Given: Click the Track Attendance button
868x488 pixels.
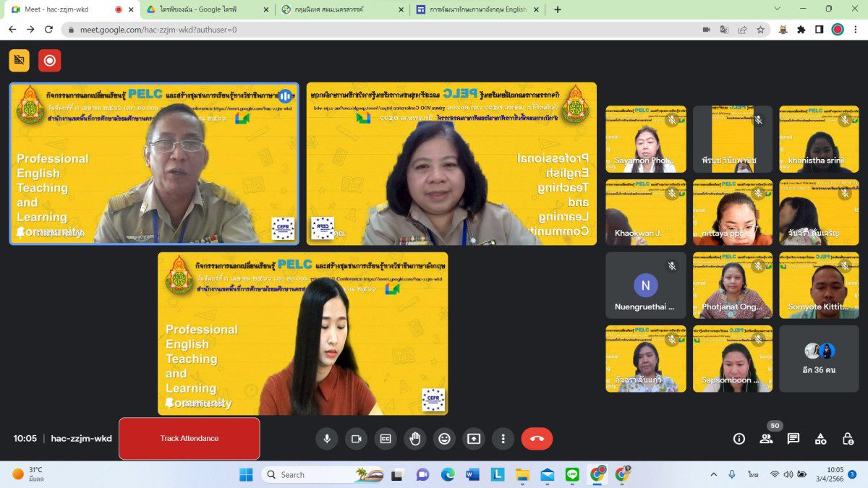Looking at the screenshot, I should [190, 438].
